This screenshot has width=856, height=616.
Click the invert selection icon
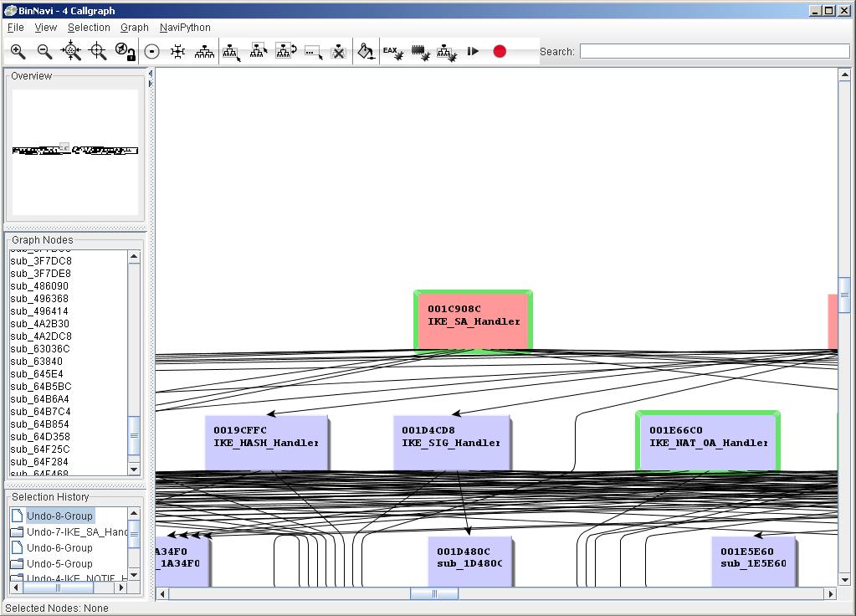[x=285, y=51]
